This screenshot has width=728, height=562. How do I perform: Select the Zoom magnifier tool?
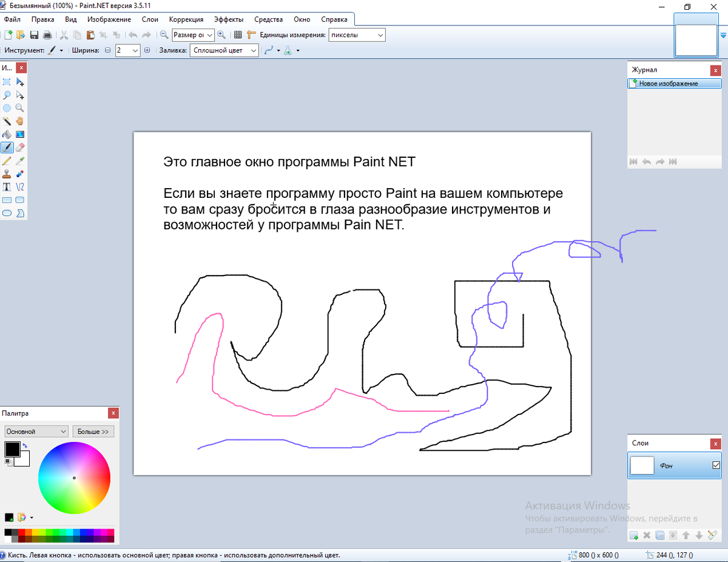pyautogui.click(x=20, y=108)
